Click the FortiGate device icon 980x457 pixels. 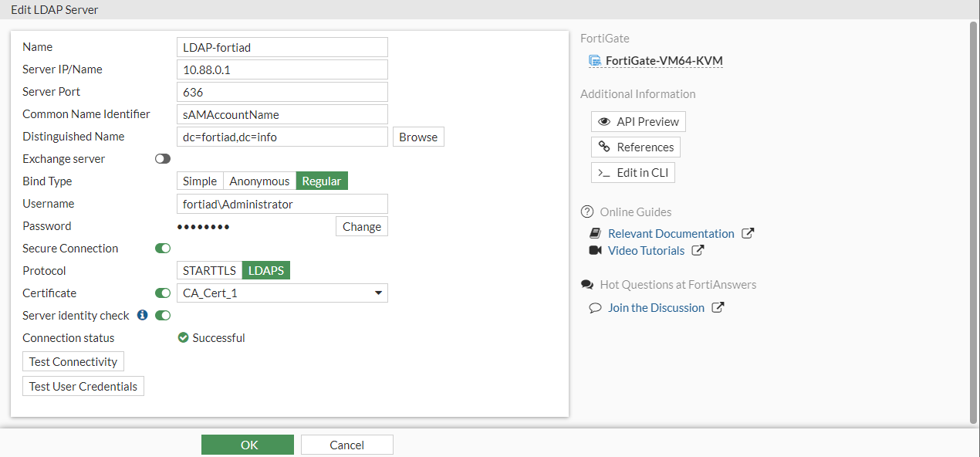[x=595, y=61]
